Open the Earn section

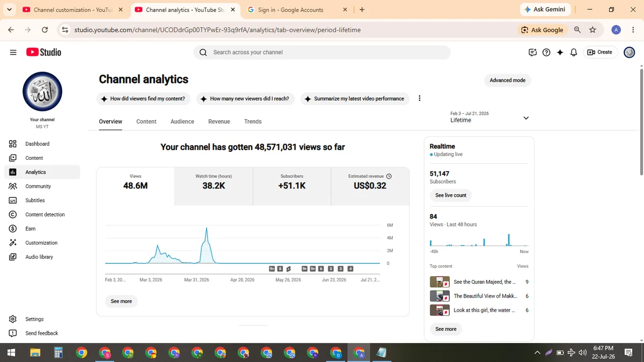(42, 228)
